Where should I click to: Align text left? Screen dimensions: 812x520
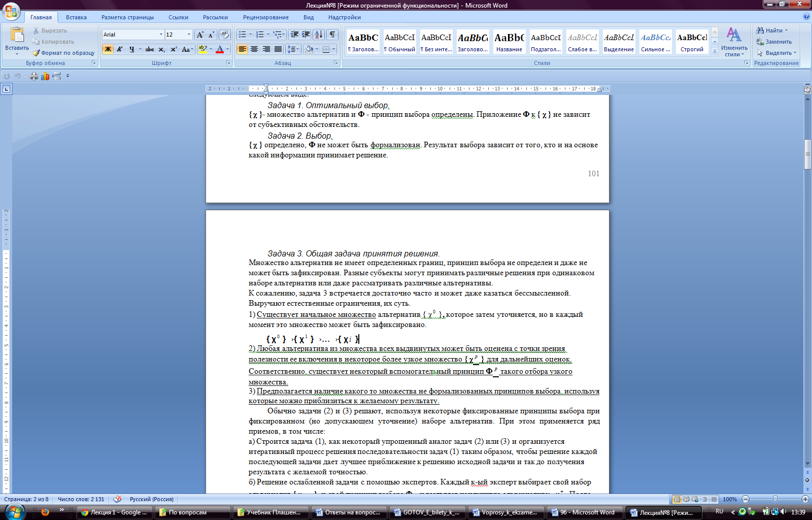click(243, 49)
